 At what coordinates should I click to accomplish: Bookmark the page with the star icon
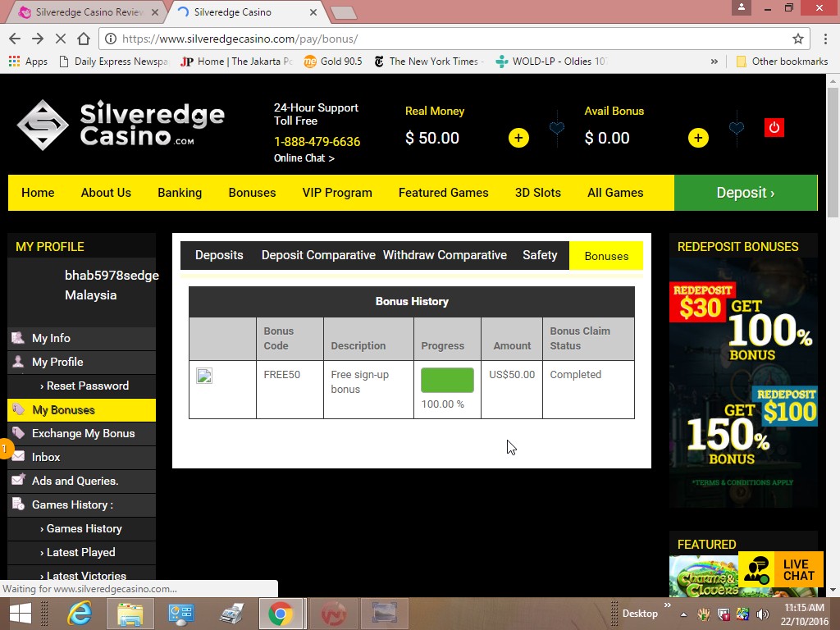[x=797, y=39]
